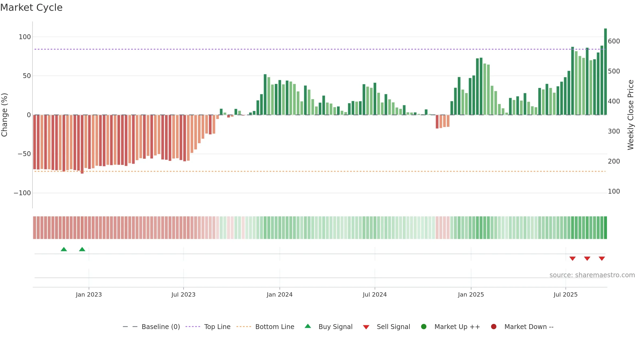
Task: Click the darkest green heat strip cell at right end
Action: [x=605, y=228]
